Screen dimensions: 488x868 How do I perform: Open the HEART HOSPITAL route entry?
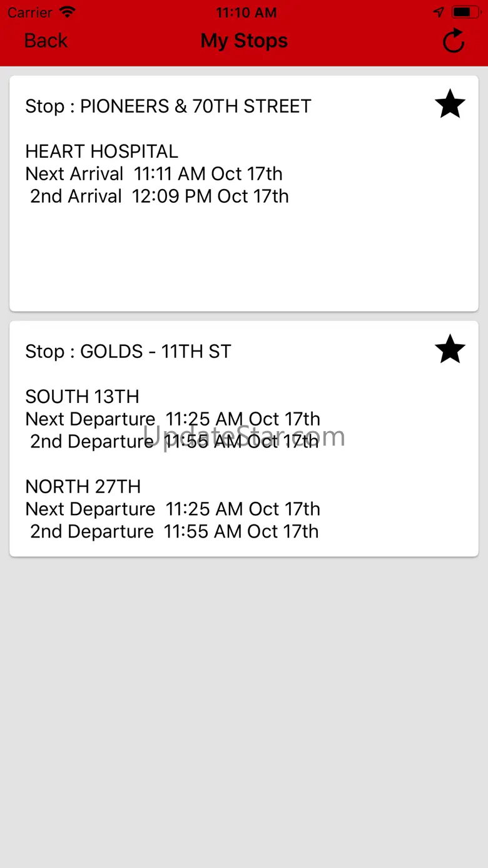pyautogui.click(x=102, y=151)
